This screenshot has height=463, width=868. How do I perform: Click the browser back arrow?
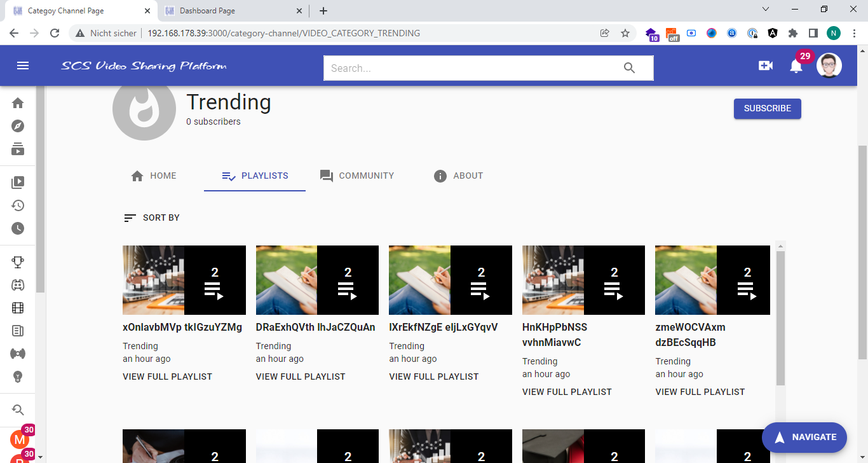pos(14,33)
